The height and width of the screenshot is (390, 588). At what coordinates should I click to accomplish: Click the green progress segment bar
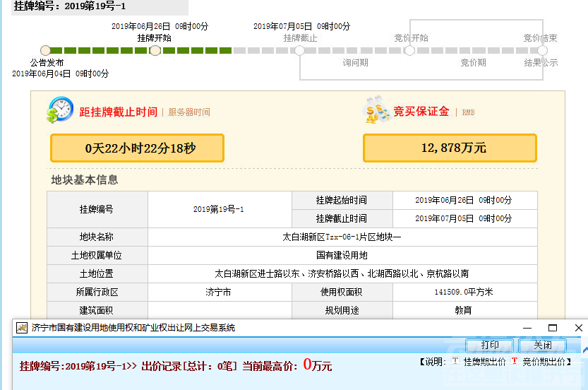tap(141, 50)
